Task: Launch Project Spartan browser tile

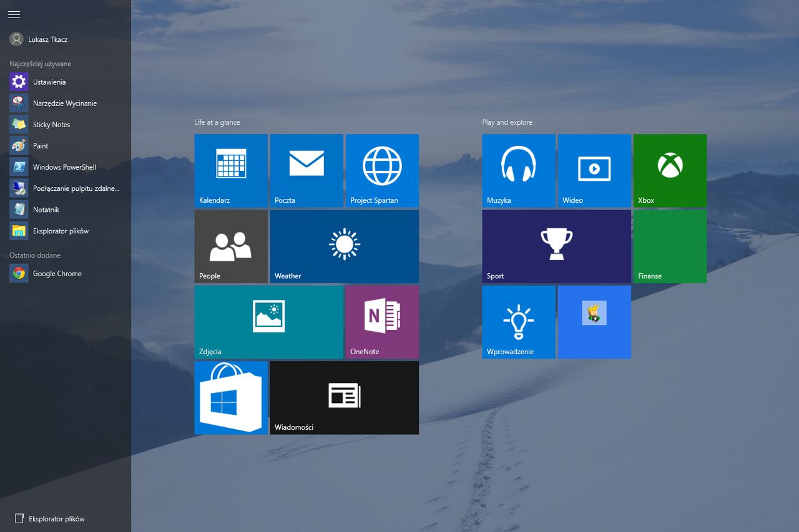Action: (x=382, y=170)
